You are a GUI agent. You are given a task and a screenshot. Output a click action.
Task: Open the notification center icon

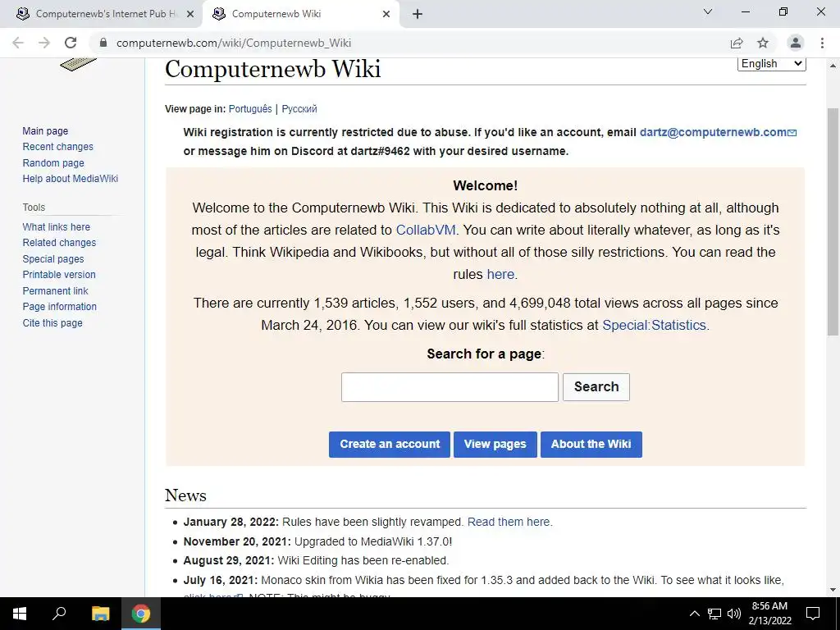813,614
